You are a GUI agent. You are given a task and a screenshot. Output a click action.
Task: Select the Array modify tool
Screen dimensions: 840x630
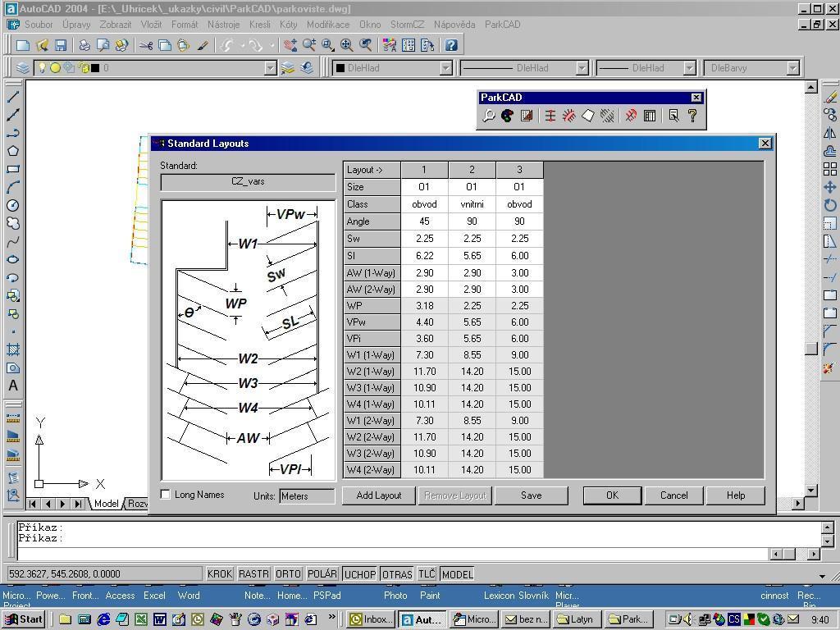(x=830, y=169)
